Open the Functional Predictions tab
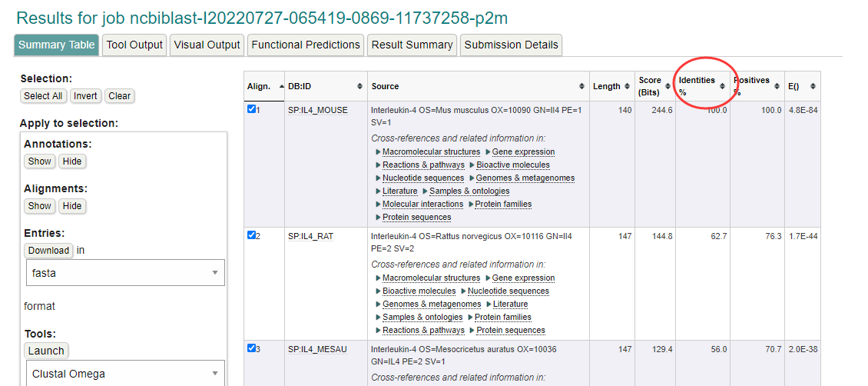The image size is (868, 386). click(x=305, y=45)
